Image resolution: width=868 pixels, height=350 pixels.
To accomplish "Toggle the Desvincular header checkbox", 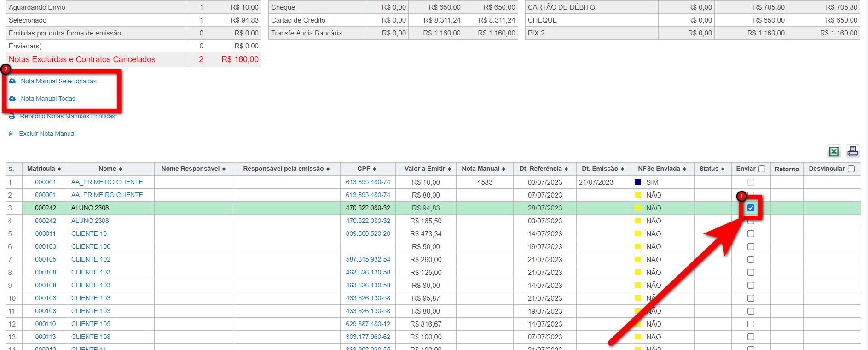I will coord(851,169).
